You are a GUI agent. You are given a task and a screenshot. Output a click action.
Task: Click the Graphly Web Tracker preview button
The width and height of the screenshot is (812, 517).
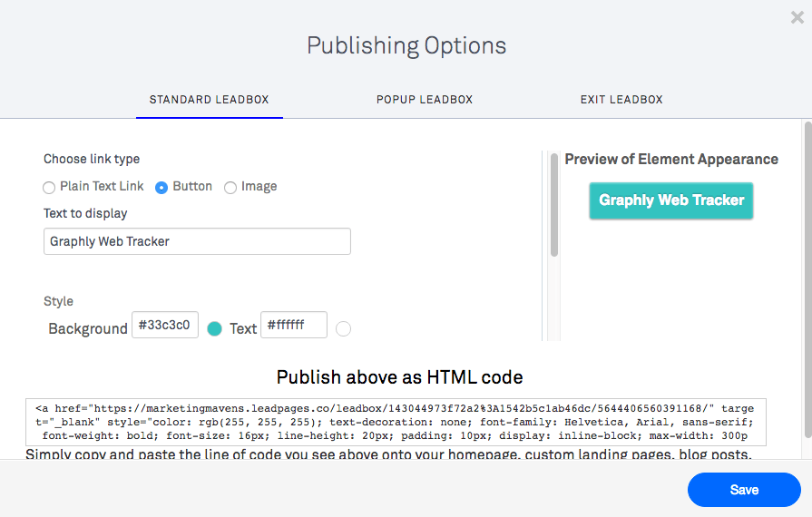[x=671, y=200]
